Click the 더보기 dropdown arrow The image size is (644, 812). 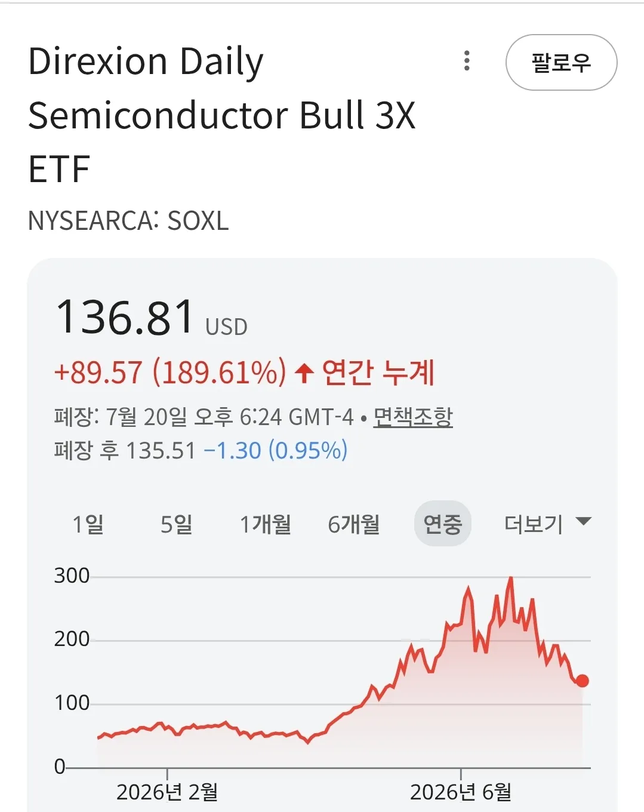pos(583,522)
